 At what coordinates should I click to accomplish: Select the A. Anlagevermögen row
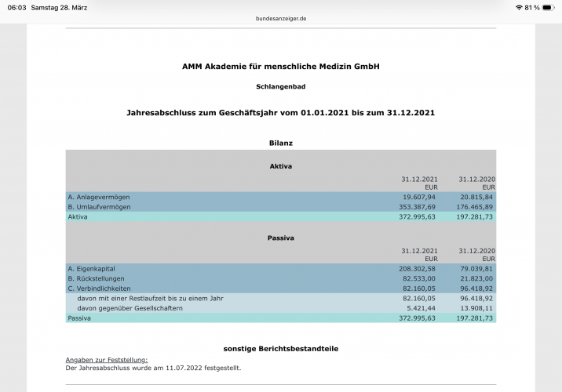coord(100,196)
